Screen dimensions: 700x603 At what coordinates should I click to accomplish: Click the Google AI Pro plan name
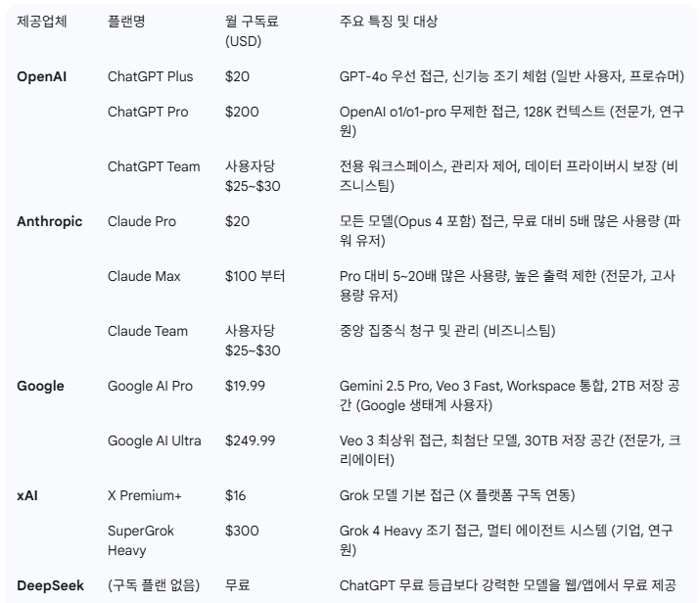click(x=150, y=386)
